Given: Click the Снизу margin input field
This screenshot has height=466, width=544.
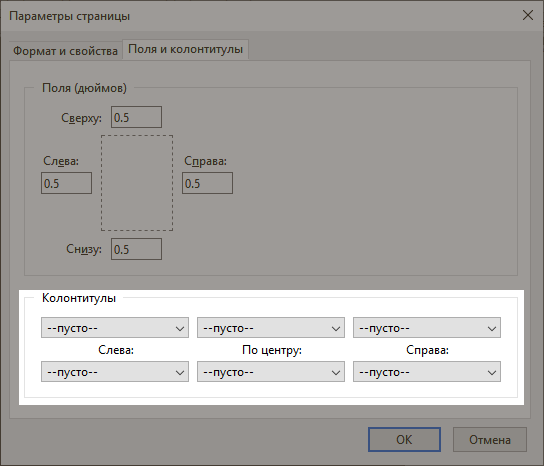Looking at the screenshot, I should pyautogui.click(x=136, y=249).
